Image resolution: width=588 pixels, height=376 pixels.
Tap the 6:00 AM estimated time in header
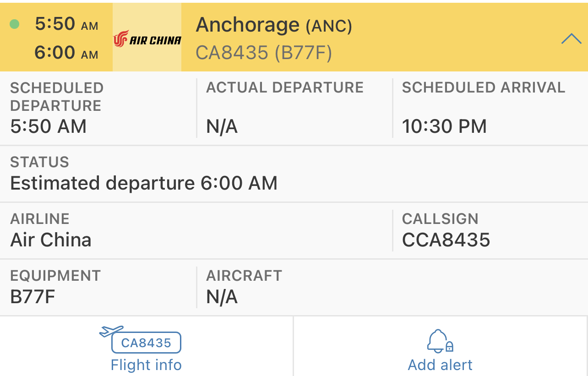click(x=66, y=53)
